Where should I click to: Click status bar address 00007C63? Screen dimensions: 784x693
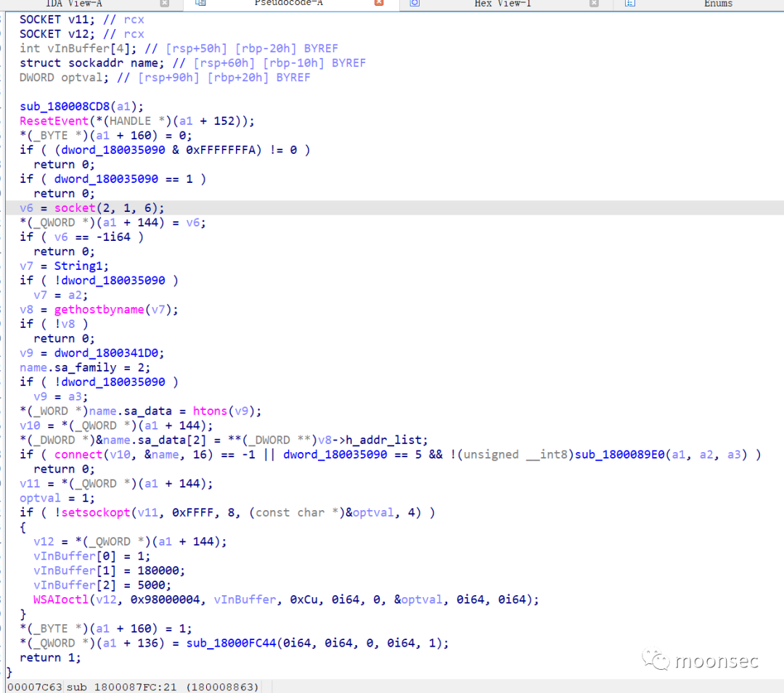(35, 687)
